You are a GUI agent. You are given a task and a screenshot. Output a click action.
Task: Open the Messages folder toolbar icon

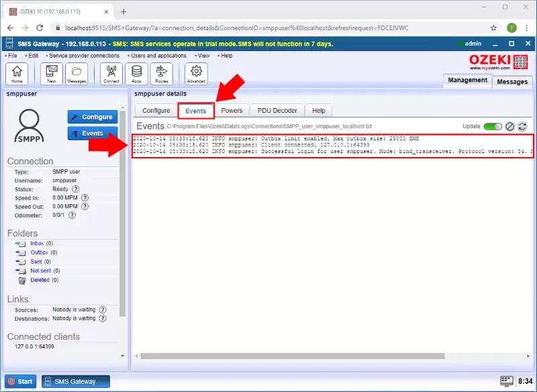pos(77,74)
